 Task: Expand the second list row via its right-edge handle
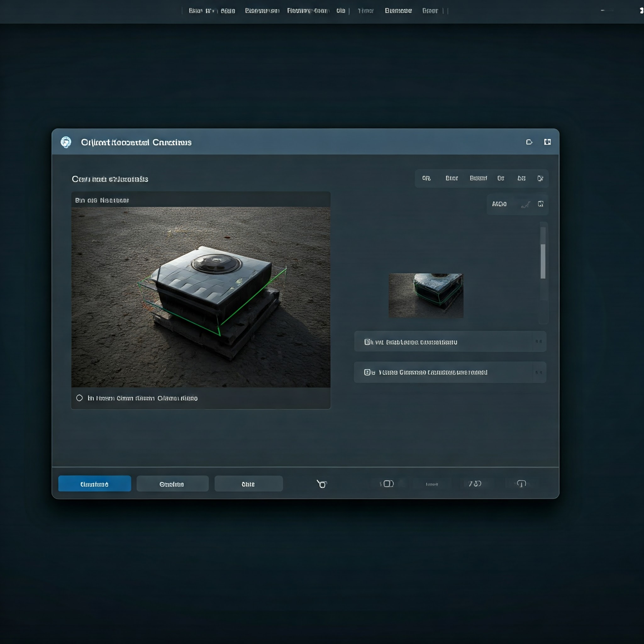(x=539, y=372)
